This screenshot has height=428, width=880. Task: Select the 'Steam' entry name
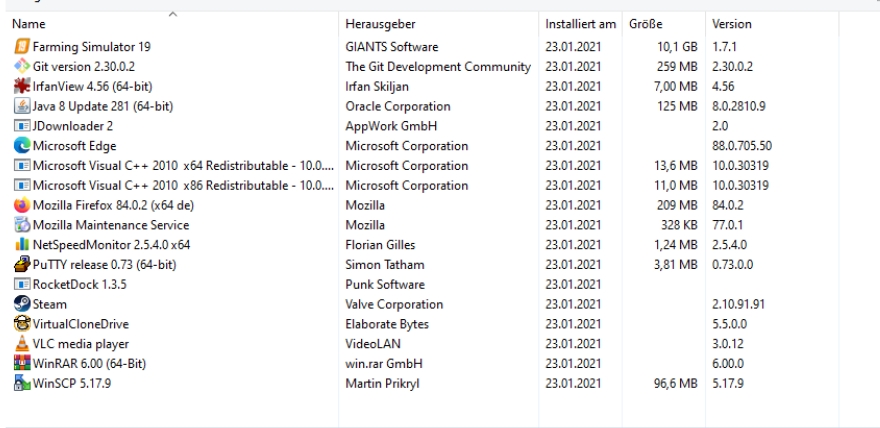tap(49, 305)
